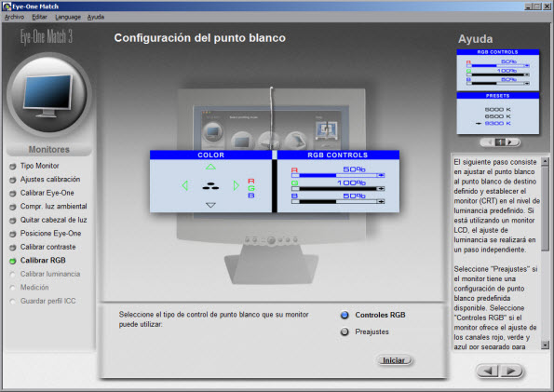
Task: Click the Monitores section header
Action: pos(49,150)
